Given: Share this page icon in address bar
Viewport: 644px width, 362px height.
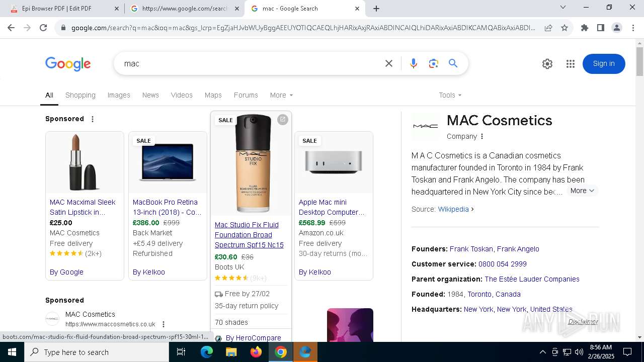Looking at the screenshot, I should [x=548, y=28].
